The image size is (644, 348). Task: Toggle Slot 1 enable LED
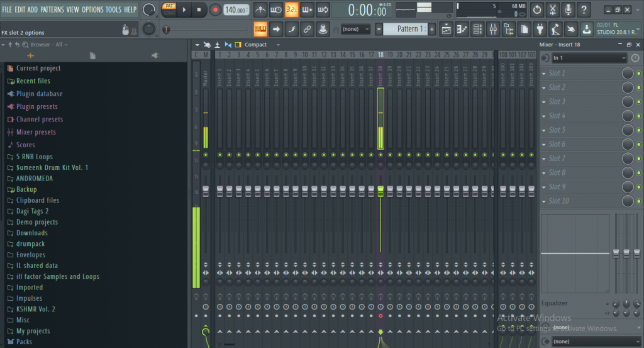[x=639, y=73]
